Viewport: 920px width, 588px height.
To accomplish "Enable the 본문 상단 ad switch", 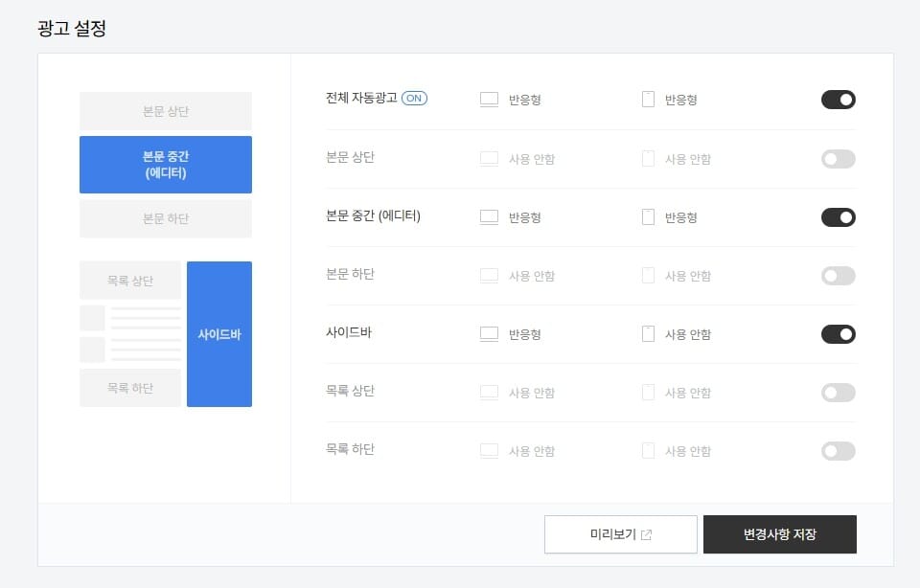I will 838,159.
